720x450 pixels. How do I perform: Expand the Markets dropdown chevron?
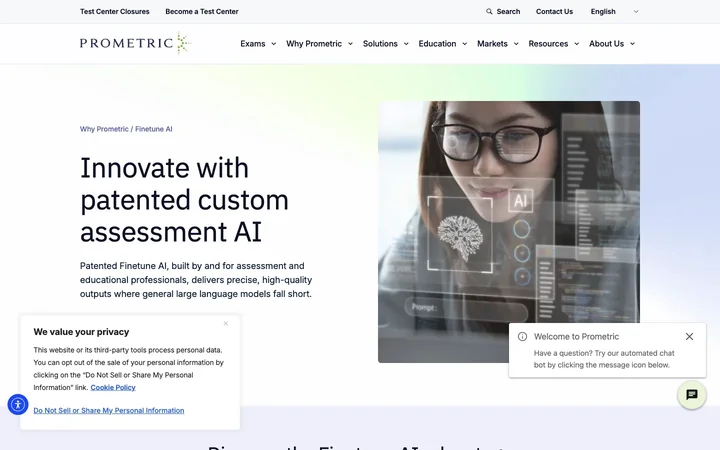516,44
